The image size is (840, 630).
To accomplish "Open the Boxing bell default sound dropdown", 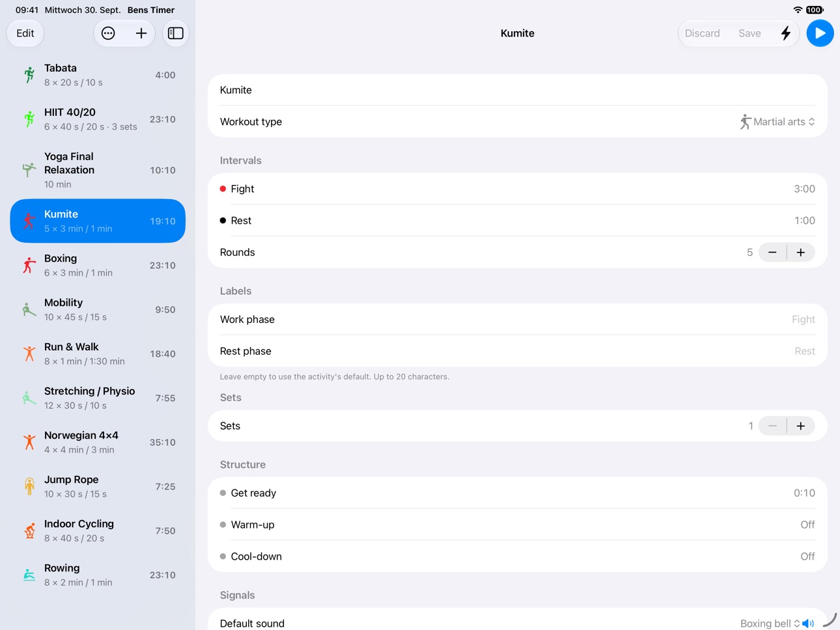I will (770, 623).
